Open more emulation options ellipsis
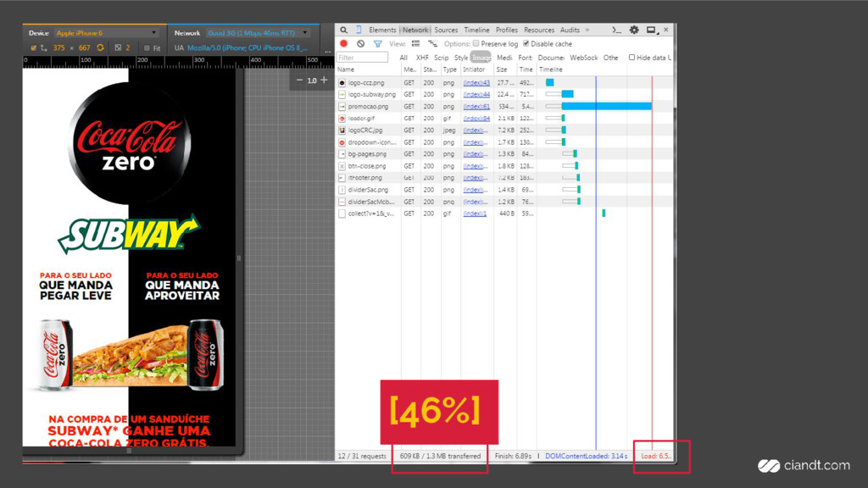The image size is (868, 488). coord(328,51)
